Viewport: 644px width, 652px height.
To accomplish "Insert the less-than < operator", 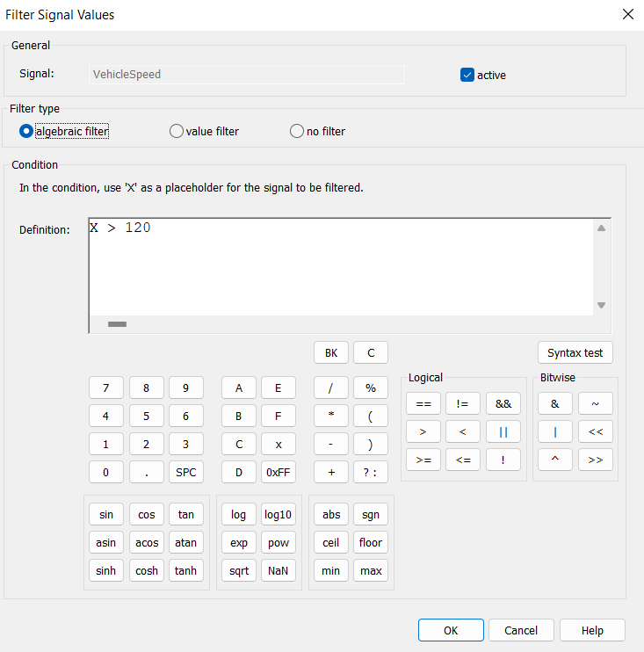I will (463, 431).
